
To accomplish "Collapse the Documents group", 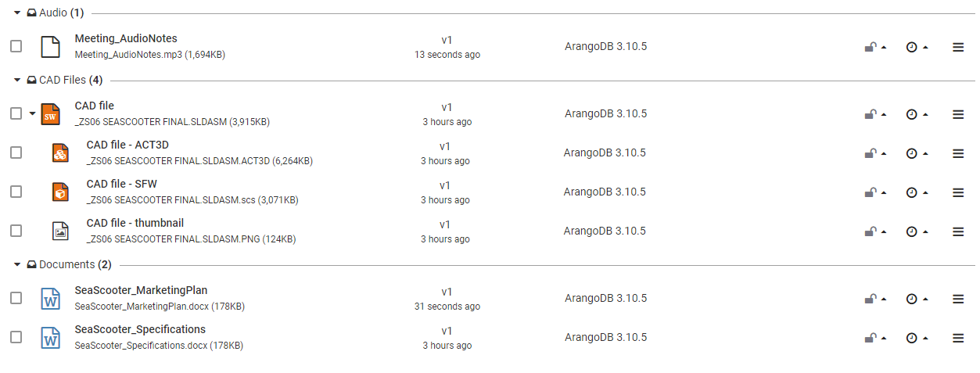I will (x=17, y=264).
